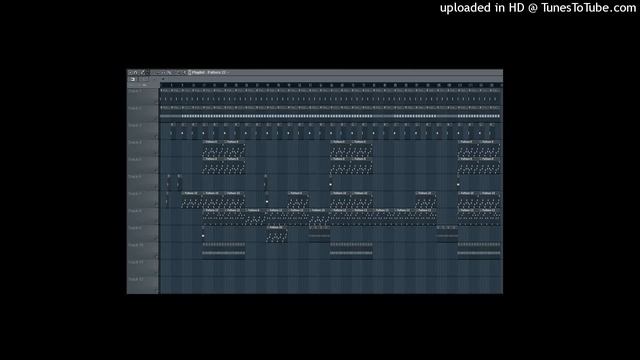
Task: Mute Track 3 using its mute switch
Action: click(156, 137)
